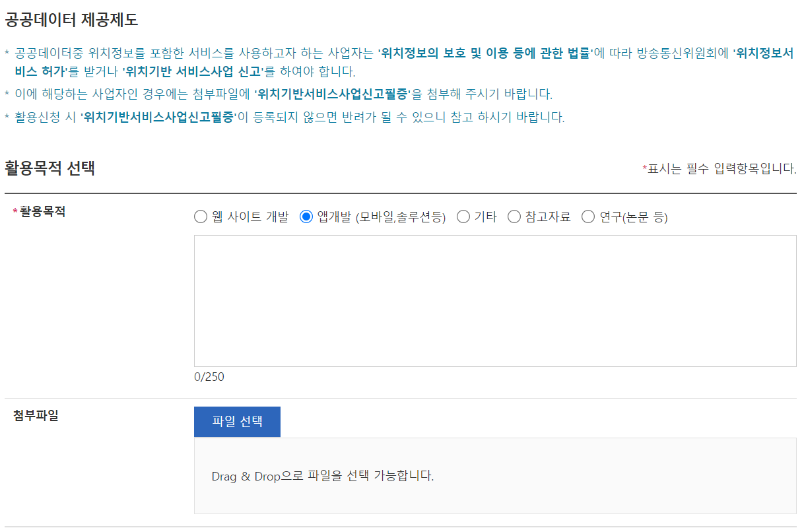The height and width of the screenshot is (532, 804).
Task: Choose the "앱개발 (모바일,솔루션등)" radio option
Action: [x=306, y=217]
